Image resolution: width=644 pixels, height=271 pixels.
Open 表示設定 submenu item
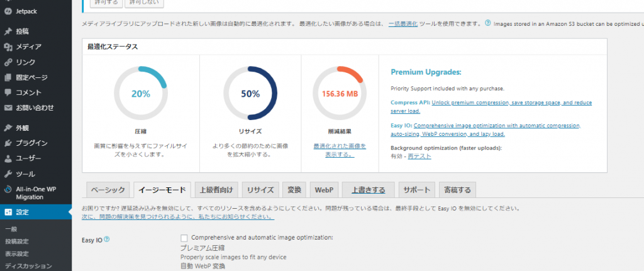coord(17,254)
